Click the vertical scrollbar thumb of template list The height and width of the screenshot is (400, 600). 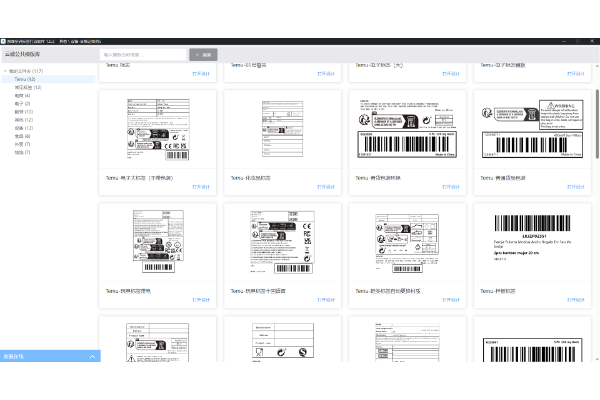click(x=597, y=124)
